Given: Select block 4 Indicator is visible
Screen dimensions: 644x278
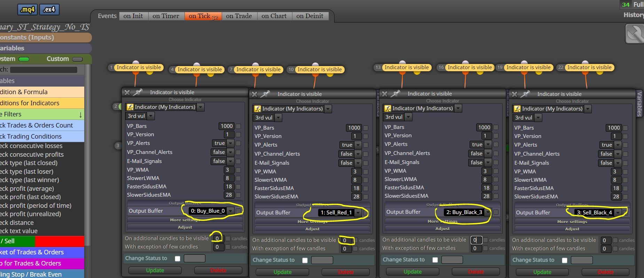Looking at the screenshot, I should (x=199, y=69).
